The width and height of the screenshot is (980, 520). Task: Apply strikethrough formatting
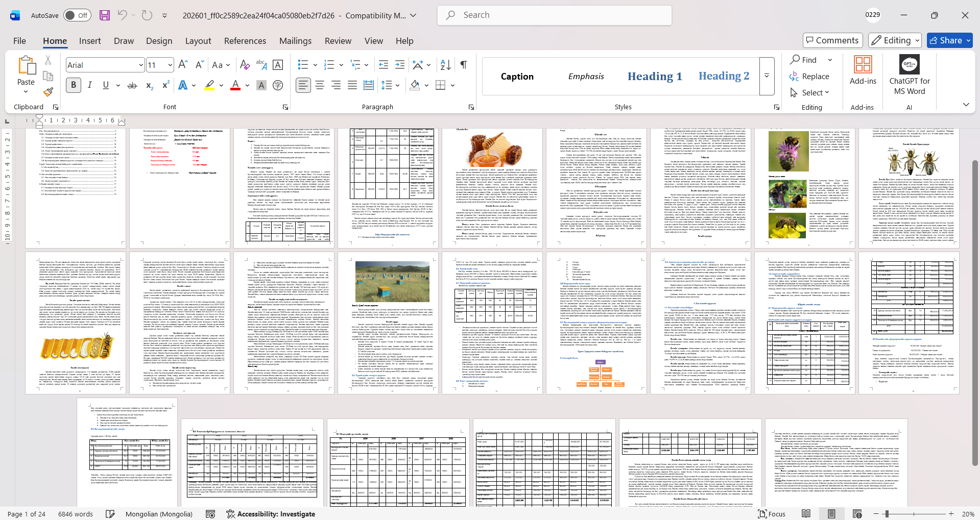click(132, 85)
